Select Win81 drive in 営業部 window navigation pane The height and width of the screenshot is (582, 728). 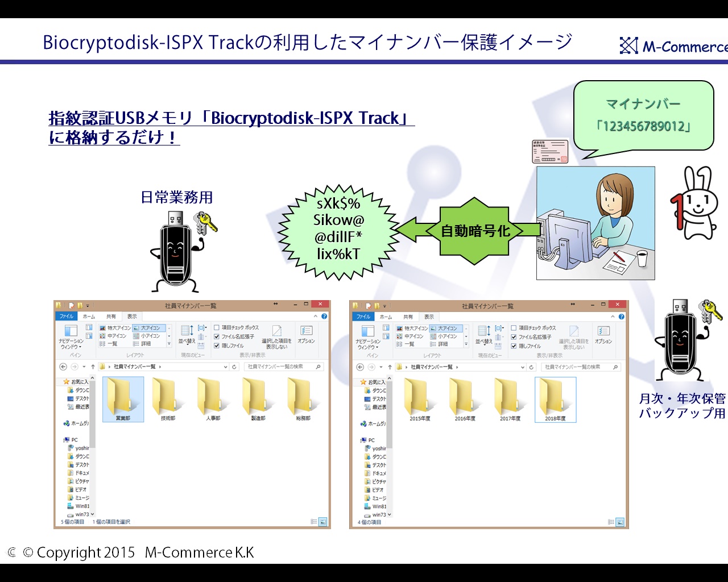(x=78, y=506)
